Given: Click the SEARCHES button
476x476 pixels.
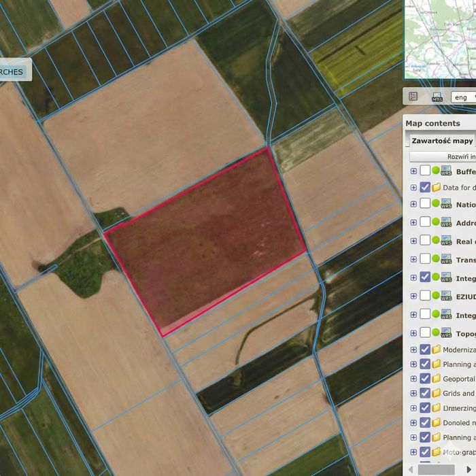Looking at the screenshot, I should tap(14, 71).
